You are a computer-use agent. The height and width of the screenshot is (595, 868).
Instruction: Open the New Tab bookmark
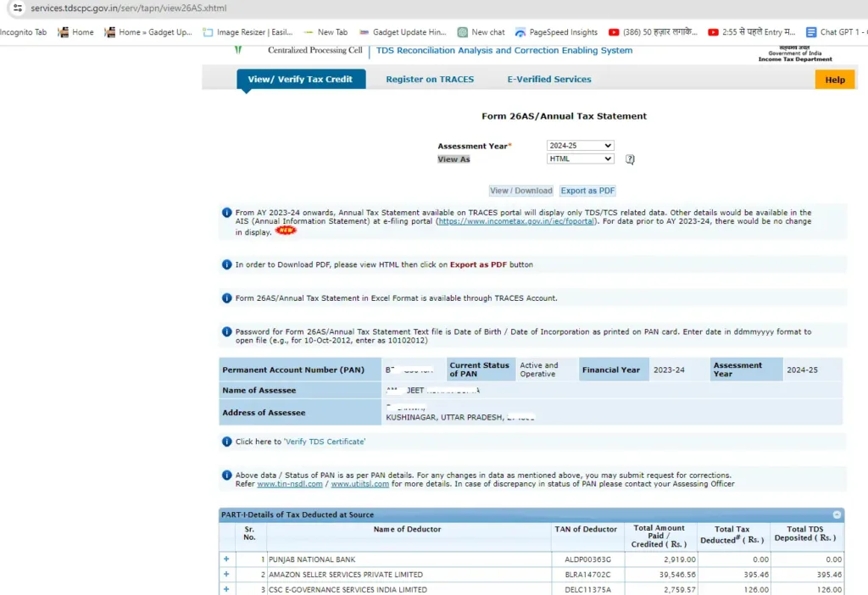pos(325,32)
